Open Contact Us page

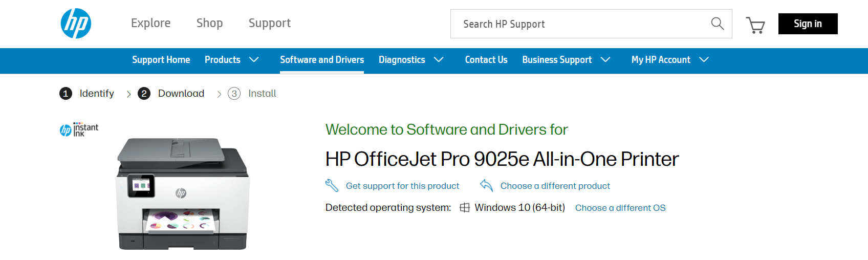tap(486, 60)
